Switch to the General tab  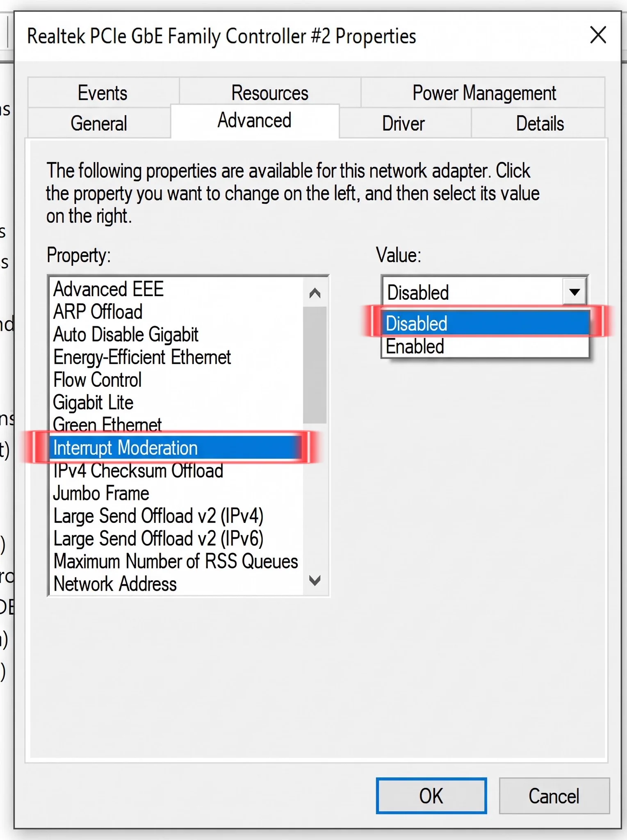tap(99, 123)
